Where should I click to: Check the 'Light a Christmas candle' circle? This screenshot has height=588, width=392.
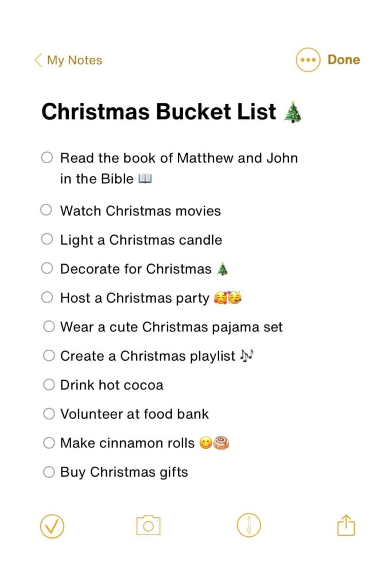tap(46, 239)
